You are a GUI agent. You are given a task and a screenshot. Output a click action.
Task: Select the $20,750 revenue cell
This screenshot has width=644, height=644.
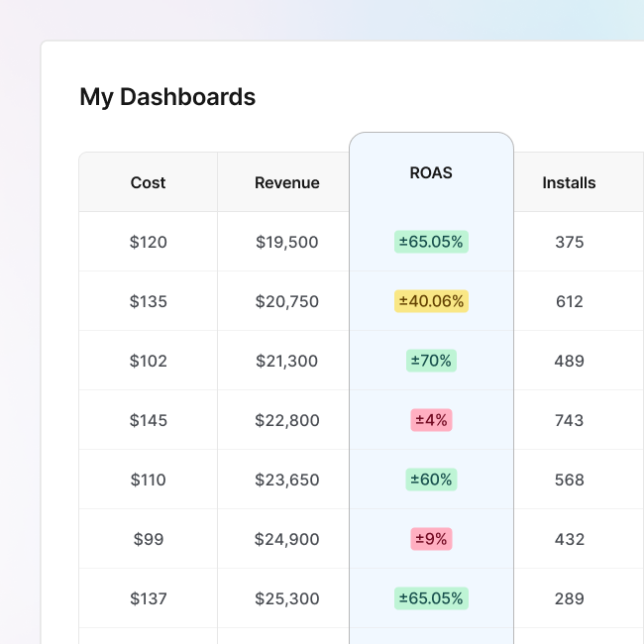coord(286,301)
